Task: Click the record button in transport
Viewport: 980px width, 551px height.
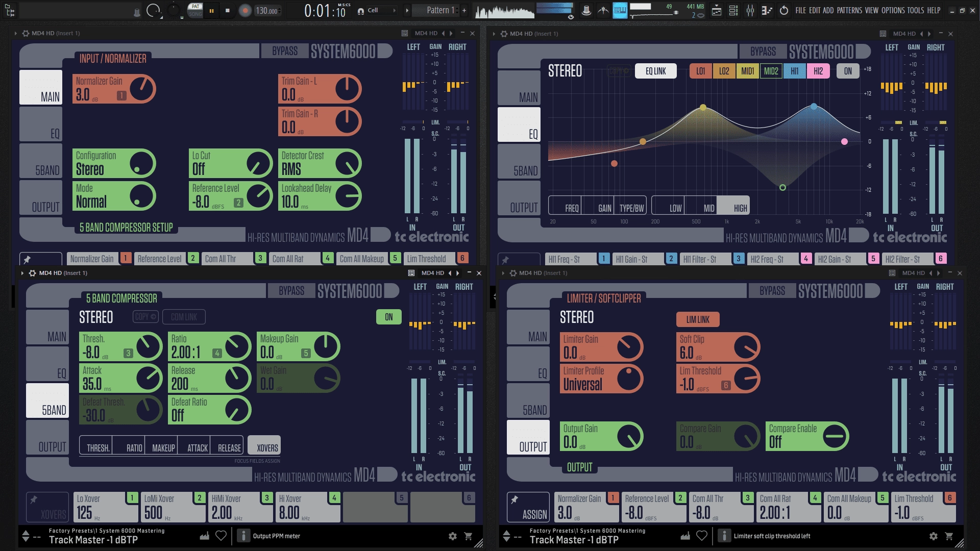Action: [246, 11]
